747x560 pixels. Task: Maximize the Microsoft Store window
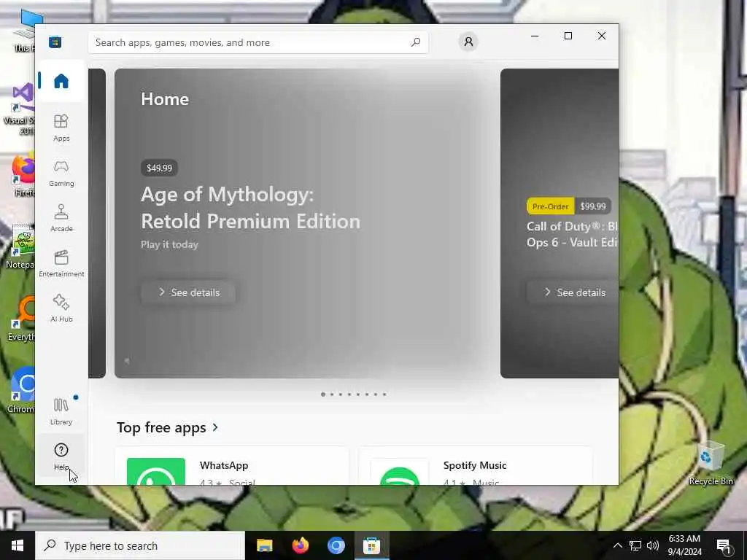(568, 36)
